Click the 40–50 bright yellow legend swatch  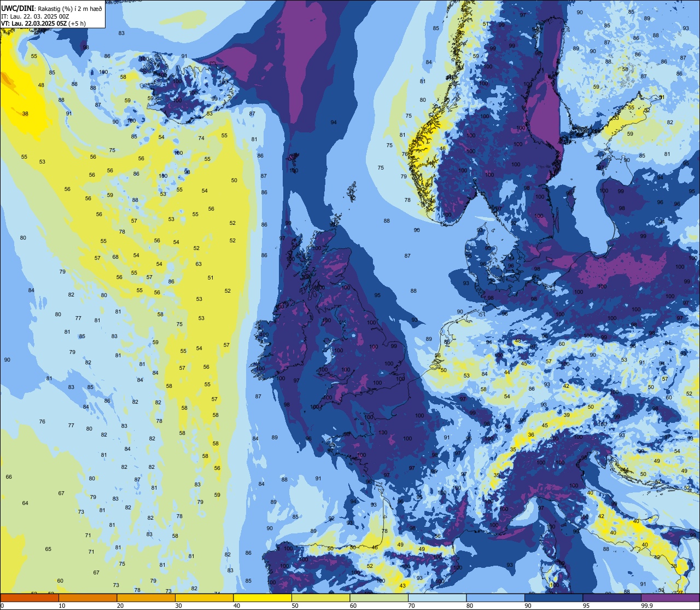[262, 597]
